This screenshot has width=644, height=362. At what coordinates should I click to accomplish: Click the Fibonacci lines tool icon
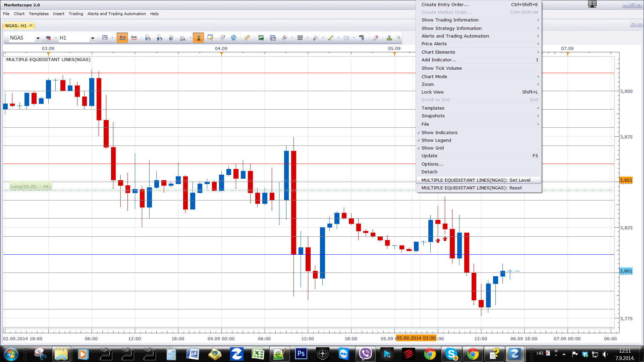tap(300, 38)
